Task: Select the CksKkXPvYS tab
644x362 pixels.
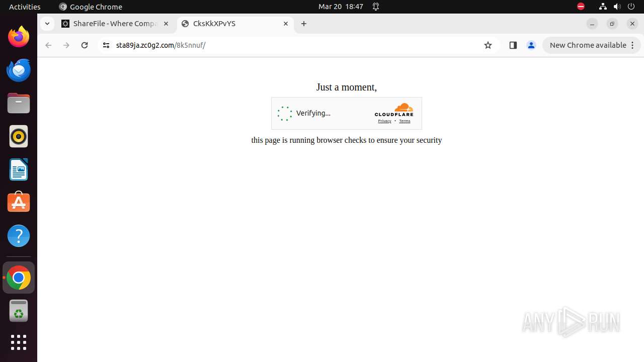Action: 235,24
